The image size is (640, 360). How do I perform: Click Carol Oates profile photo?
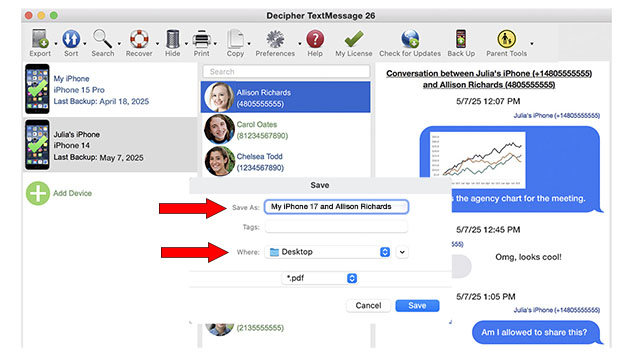tap(219, 129)
